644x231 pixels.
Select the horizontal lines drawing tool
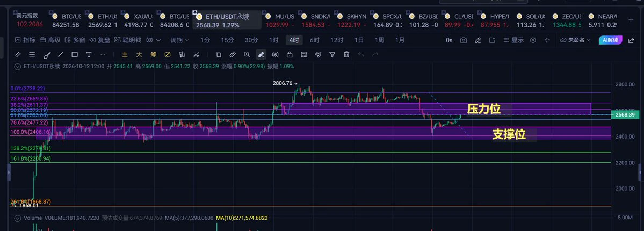[32, 54]
